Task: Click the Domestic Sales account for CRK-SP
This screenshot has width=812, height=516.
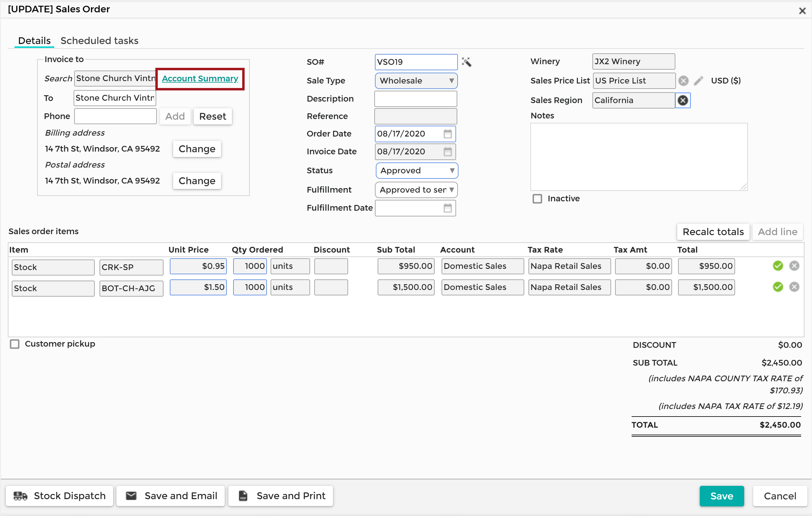Action: click(x=483, y=266)
